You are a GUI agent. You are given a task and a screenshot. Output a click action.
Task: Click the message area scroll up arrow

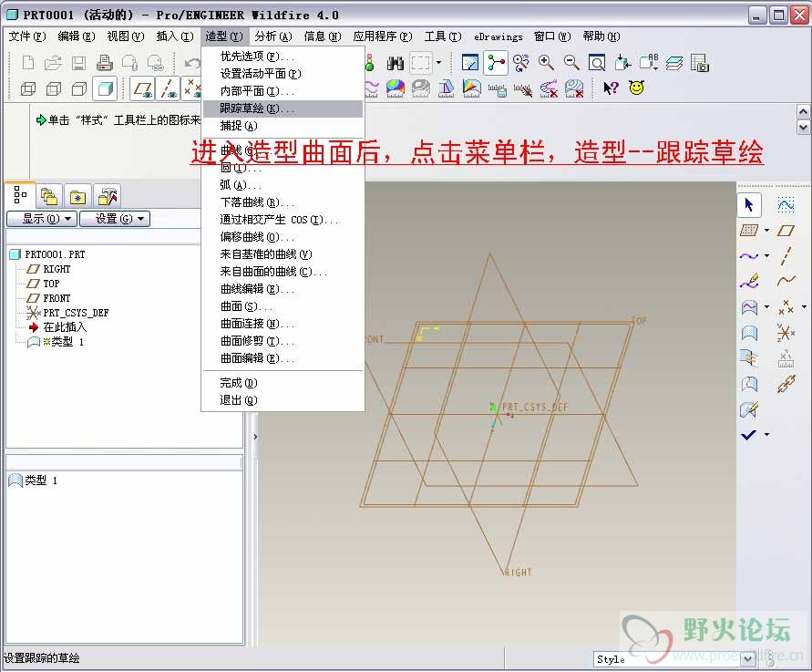803,111
